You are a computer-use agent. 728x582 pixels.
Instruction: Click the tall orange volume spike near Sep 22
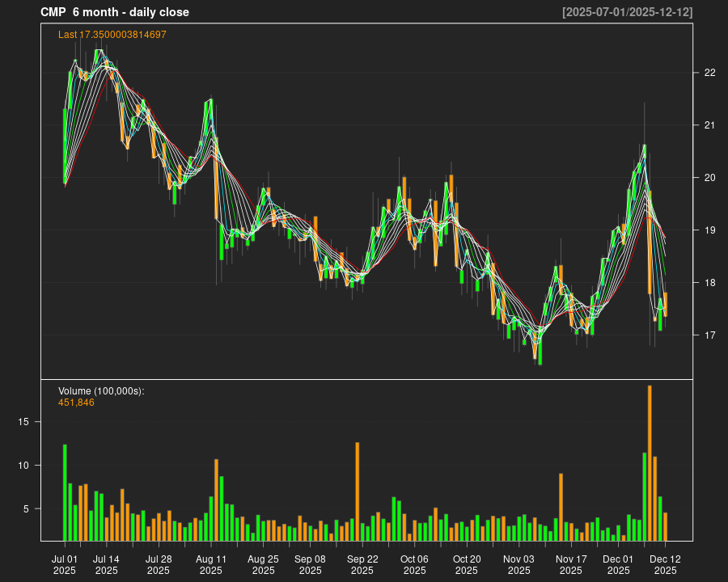[x=357, y=491]
